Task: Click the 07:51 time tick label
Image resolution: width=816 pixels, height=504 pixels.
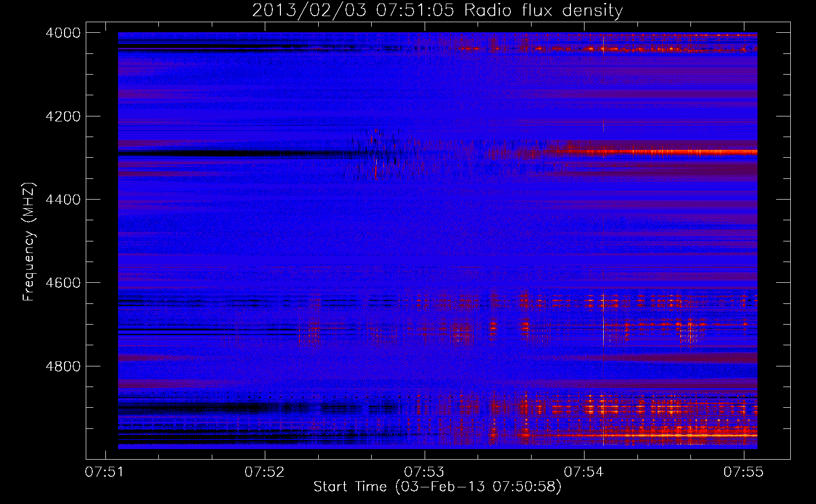Action: click(105, 472)
